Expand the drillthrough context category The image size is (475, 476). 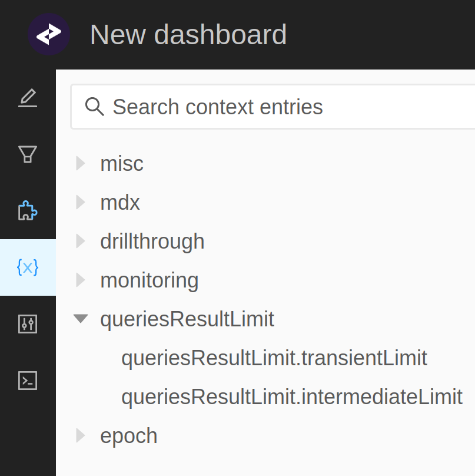(80, 241)
